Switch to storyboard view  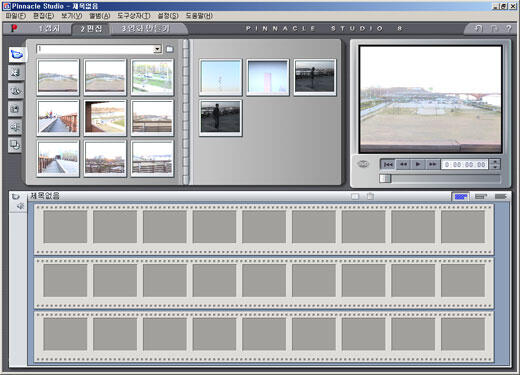460,197
